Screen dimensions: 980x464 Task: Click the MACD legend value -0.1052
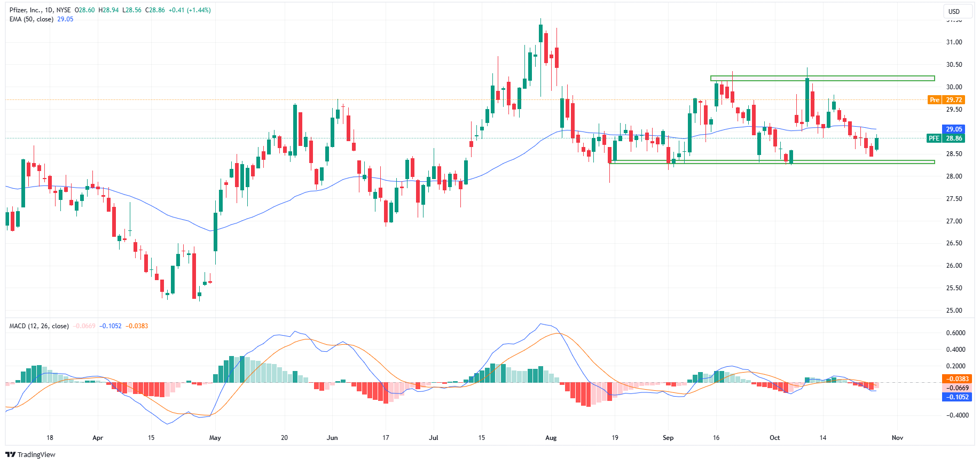point(111,326)
